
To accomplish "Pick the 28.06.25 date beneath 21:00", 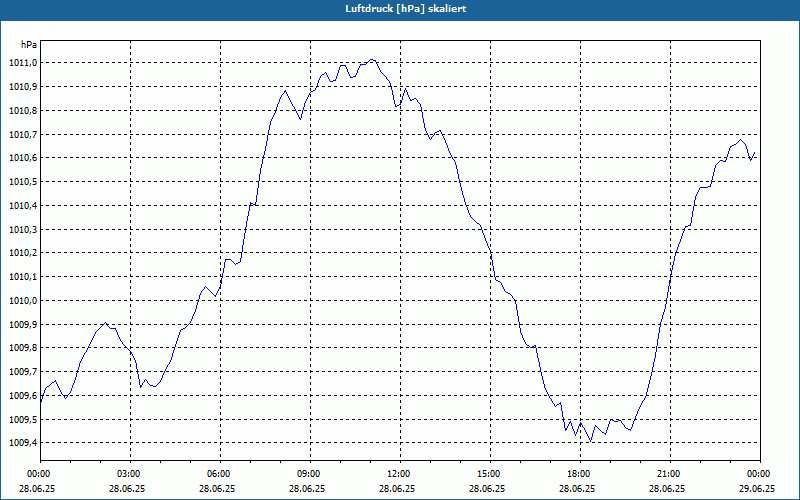I will pos(667,488).
